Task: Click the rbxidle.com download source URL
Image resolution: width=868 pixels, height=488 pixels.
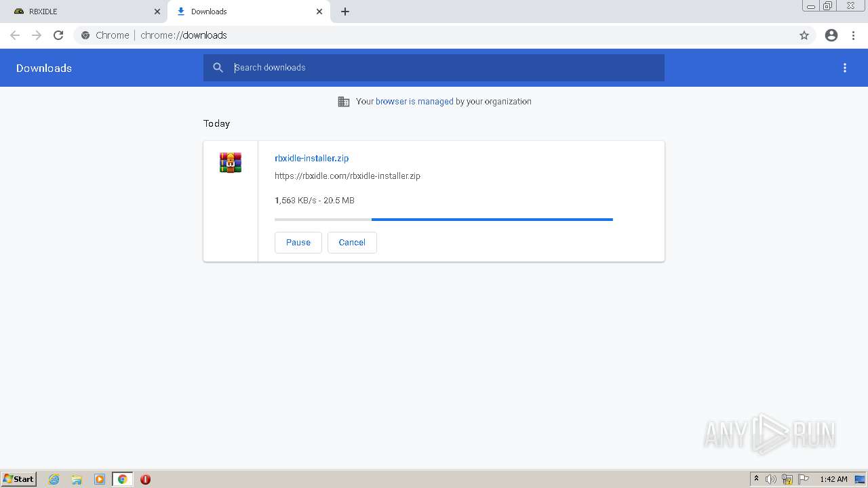Action: [x=347, y=176]
